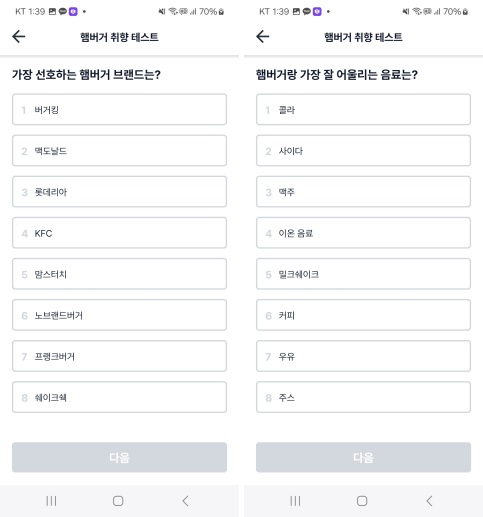
Task: Tap system back chevron on left navigation bar
Action: [x=186, y=501]
